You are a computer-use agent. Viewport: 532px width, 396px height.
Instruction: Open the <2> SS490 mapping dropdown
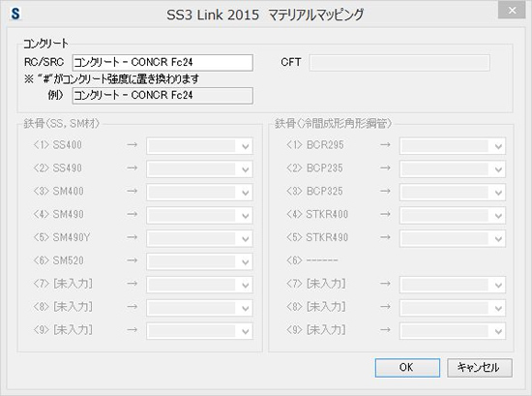tap(199, 169)
